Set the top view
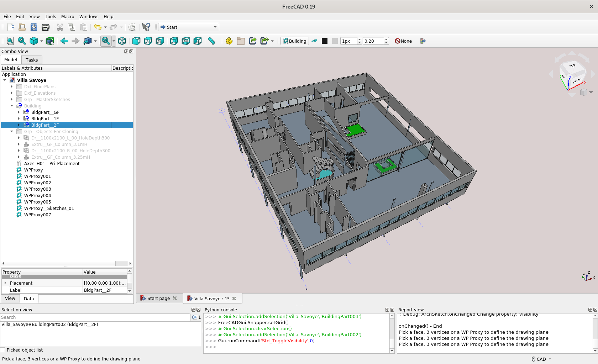 (148, 41)
